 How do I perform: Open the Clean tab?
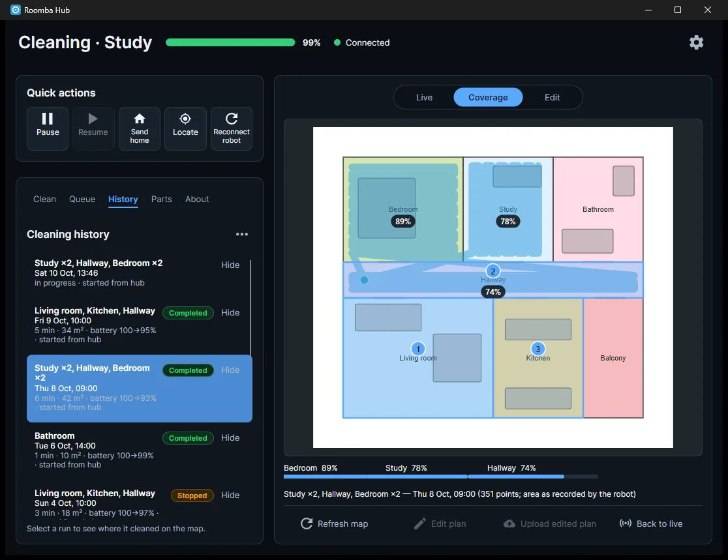pos(44,199)
